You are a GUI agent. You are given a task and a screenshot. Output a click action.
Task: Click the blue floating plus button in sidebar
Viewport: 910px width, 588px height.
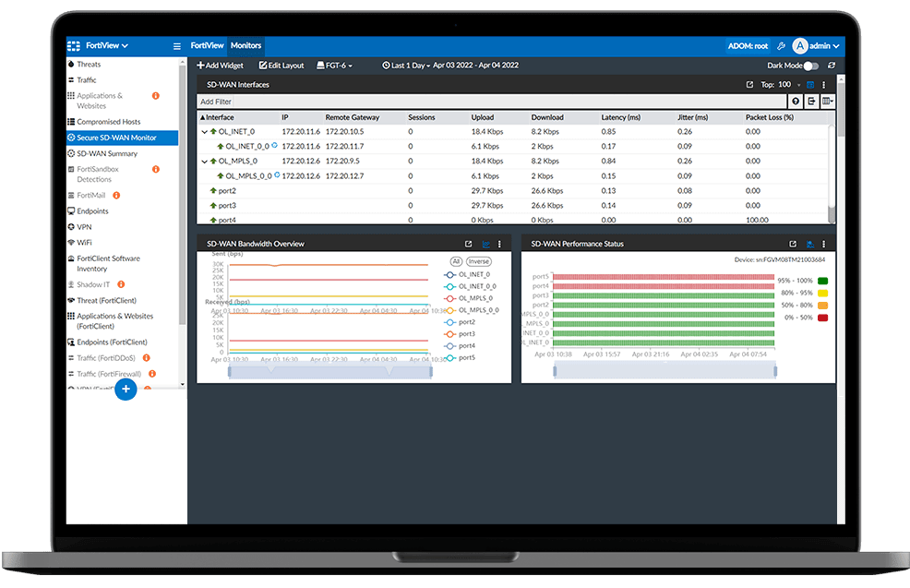[126, 390]
